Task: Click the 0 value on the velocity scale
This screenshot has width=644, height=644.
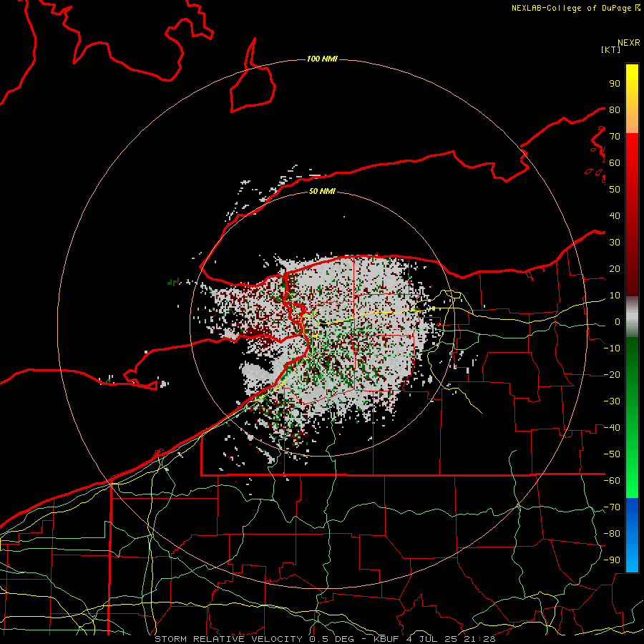Action: click(x=618, y=322)
